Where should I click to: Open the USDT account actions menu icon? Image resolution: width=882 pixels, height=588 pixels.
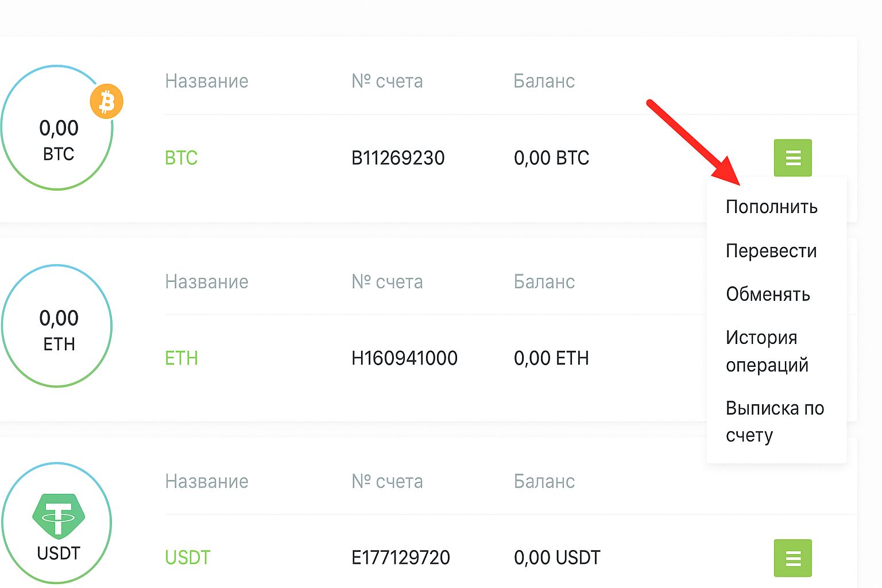(x=793, y=557)
